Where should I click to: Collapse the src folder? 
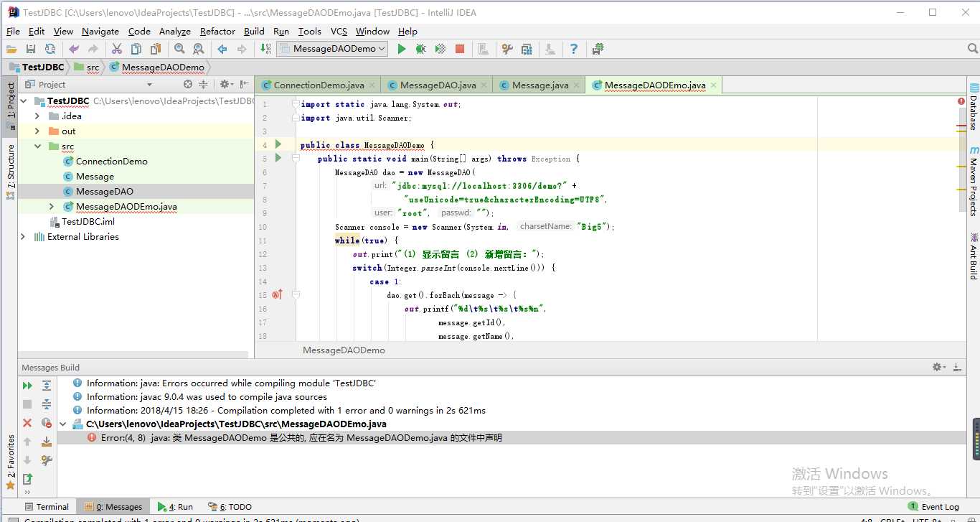pyautogui.click(x=37, y=146)
